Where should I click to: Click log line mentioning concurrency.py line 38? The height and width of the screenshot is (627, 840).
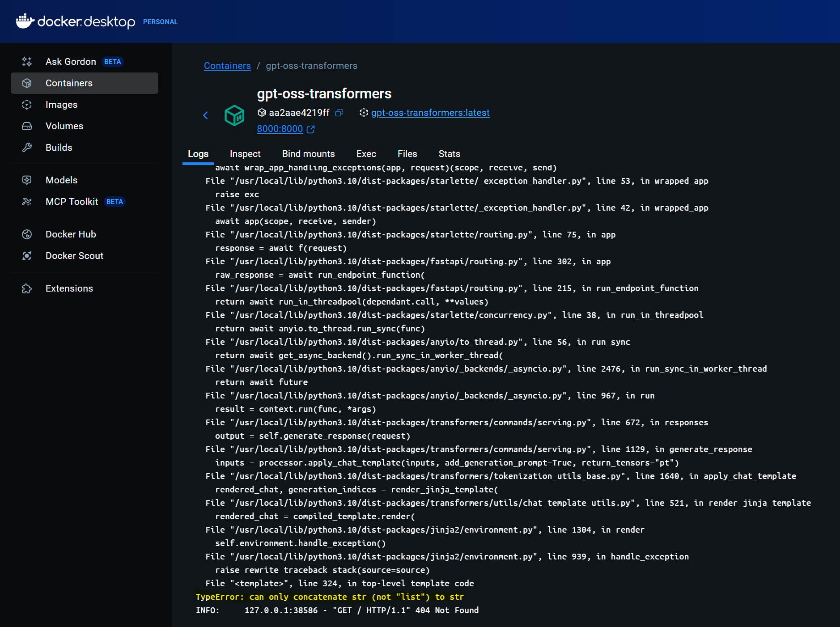(x=454, y=315)
